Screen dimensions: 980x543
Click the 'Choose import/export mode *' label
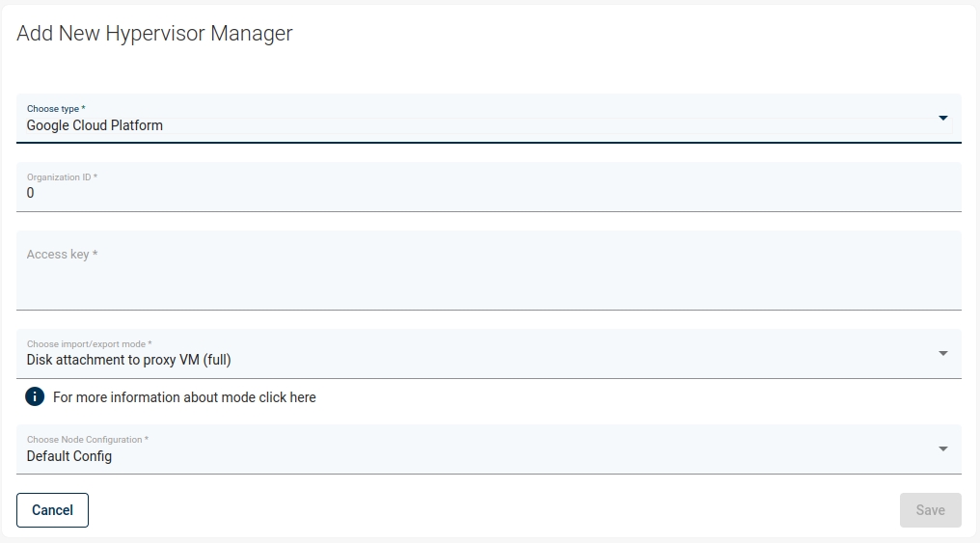point(89,344)
